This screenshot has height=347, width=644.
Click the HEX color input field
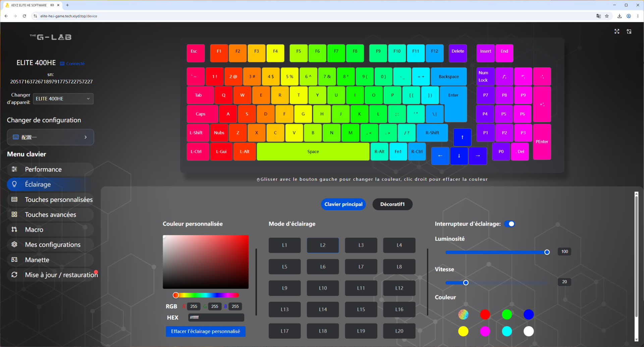216,317
